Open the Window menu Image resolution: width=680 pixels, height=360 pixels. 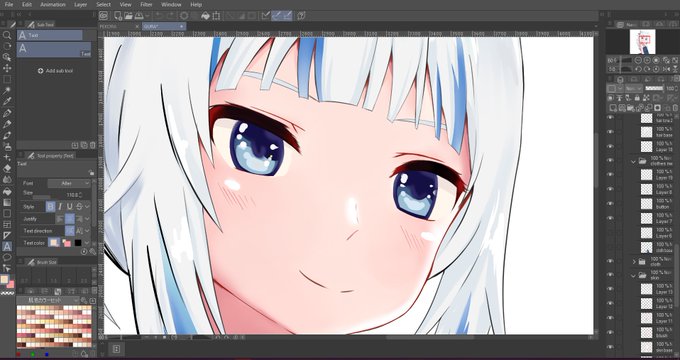click(x=171, y=4)
